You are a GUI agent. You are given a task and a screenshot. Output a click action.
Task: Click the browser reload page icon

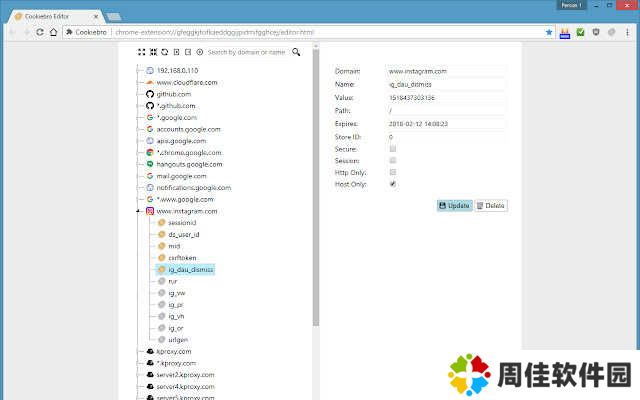click(40, 32)
